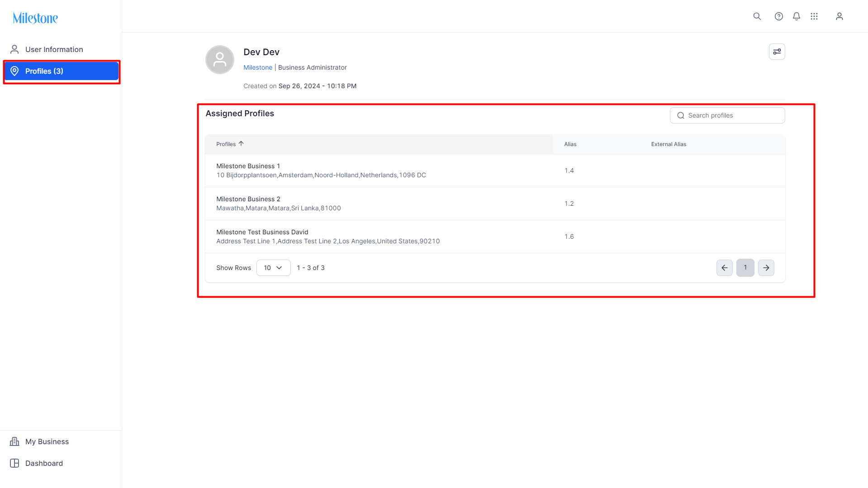Click the Sep 26, 2024 creation date
This screenshot has width=868, height=488.
pyautogui.click(x=317, y=86)
